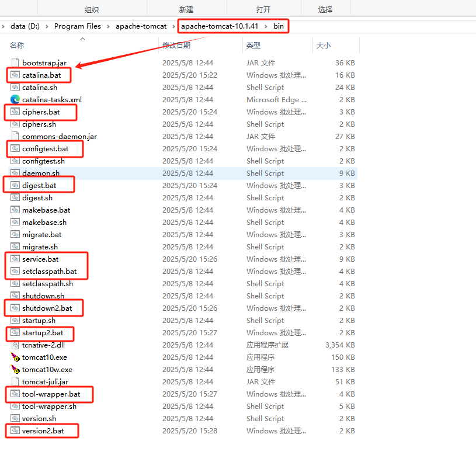Click the 应用程序扩展 type cell
Screen dimensions: 476x455
(x=267, y=345)
